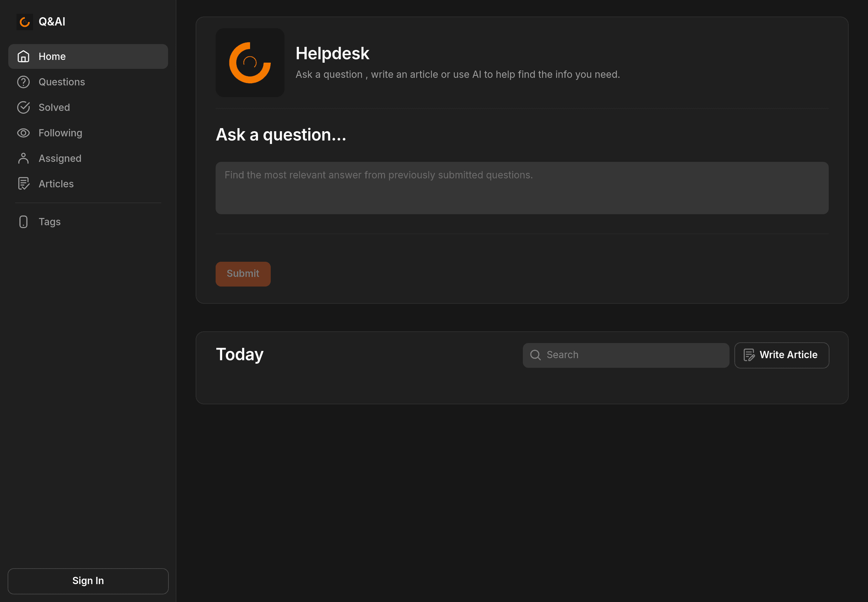Click the Submit button

pyautogui.click(x=243, y=274)
